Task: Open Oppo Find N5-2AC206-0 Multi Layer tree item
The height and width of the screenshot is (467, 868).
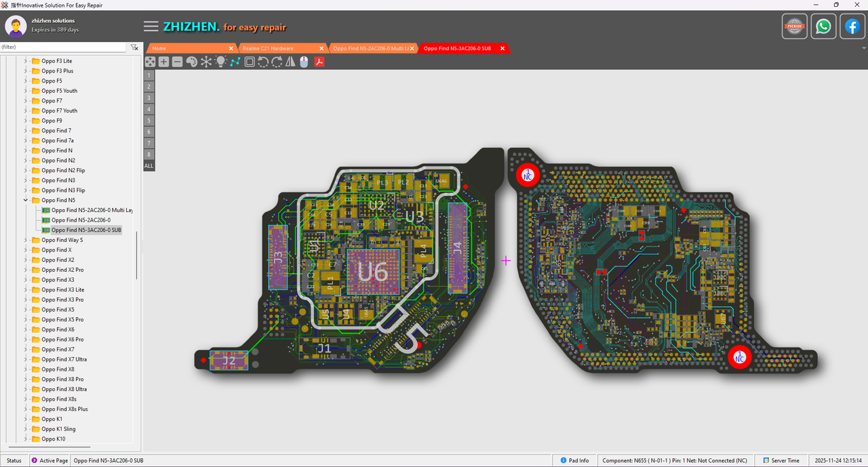Action: coord(87,210)
